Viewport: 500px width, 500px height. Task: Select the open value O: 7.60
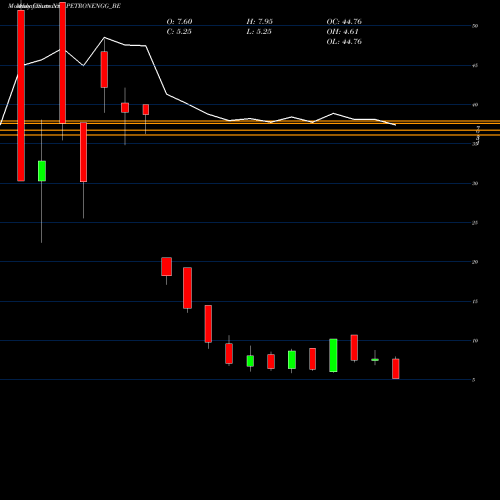click(179, 21)
